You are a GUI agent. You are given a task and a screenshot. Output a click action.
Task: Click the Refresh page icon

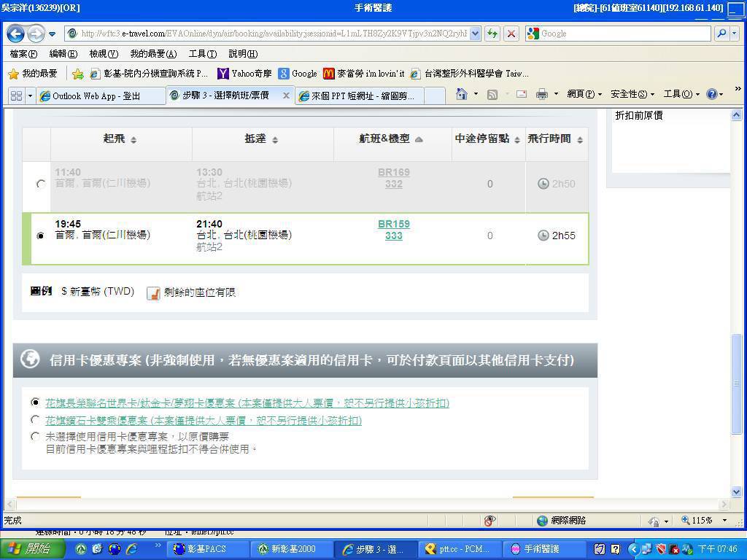tap(492, 34)
